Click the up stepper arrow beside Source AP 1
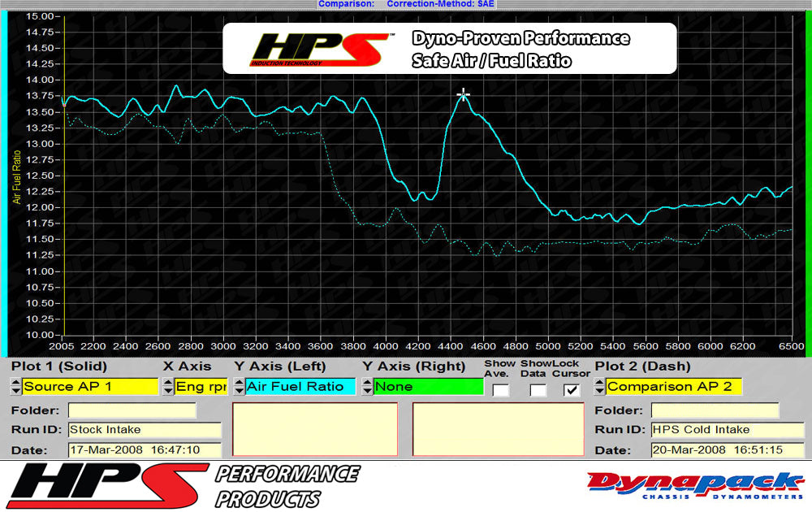The width and height of the screenshot is (812, 512). point(16,384)
